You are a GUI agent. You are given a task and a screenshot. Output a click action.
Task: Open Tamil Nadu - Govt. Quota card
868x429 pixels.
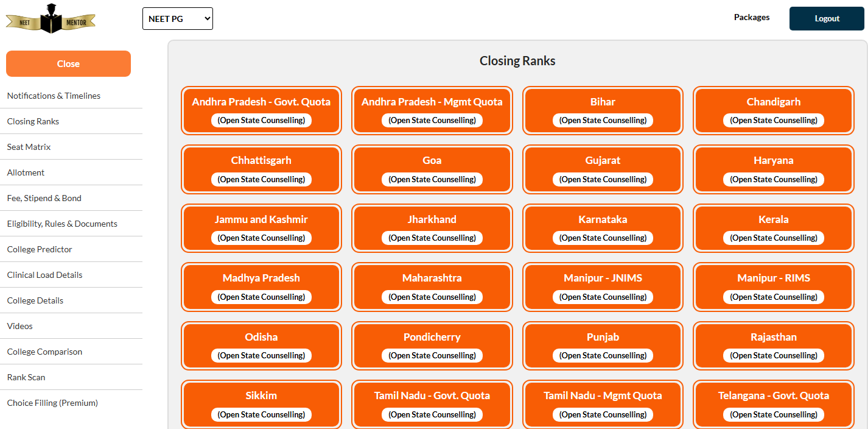[432, 404]
